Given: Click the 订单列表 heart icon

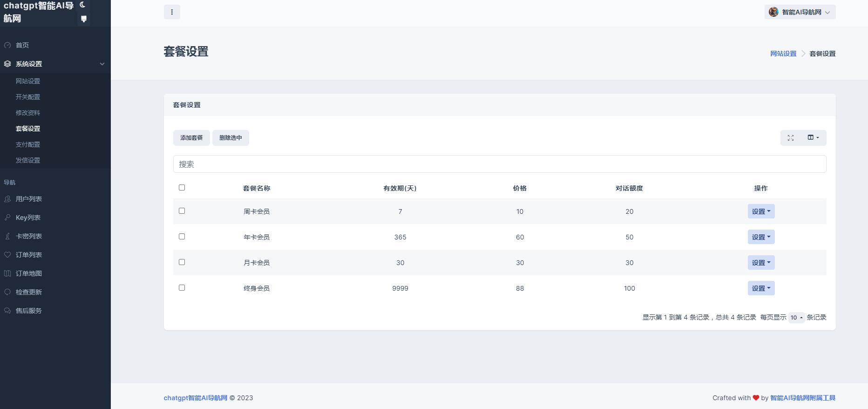Looking at the screenshot, I should point(7,255).
